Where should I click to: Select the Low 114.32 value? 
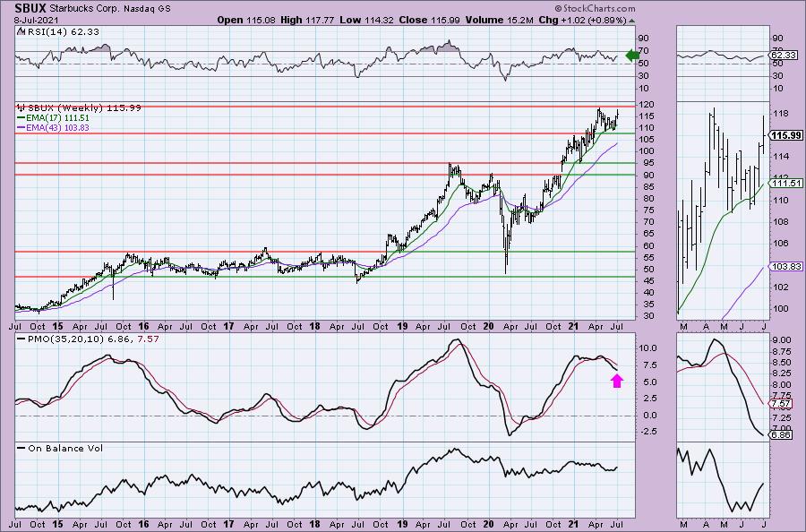click(364, 20)
